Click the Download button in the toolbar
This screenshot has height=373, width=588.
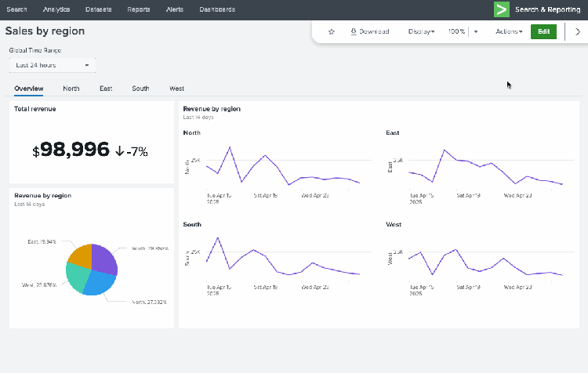pyautogui.click(x=369, y=32)
